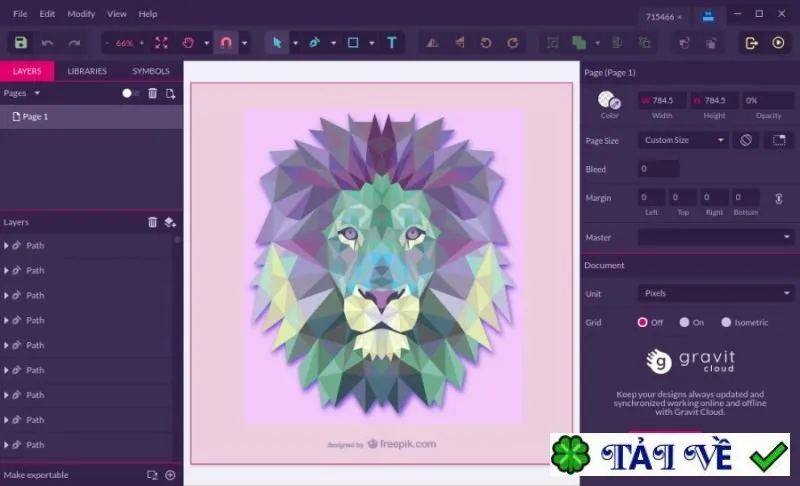Select the Text tool
The height and width of the screenshot is (486, 800).
click(x=392, y=43)
